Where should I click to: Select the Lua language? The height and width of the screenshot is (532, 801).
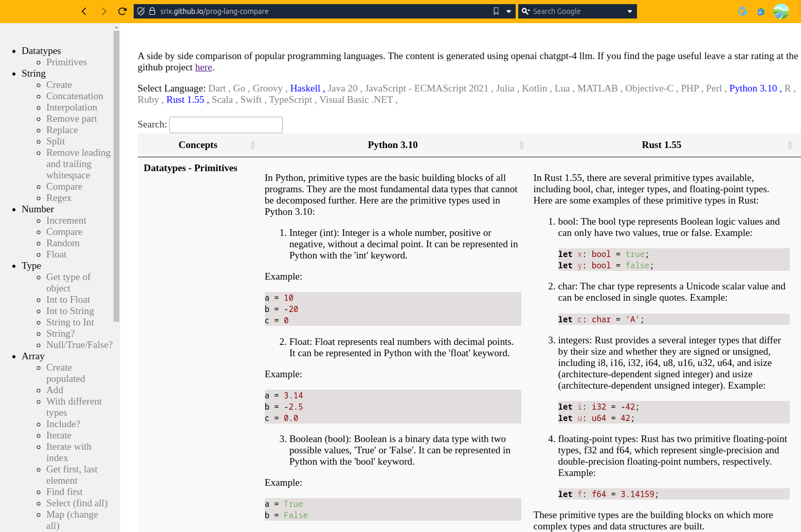point(562,88)
